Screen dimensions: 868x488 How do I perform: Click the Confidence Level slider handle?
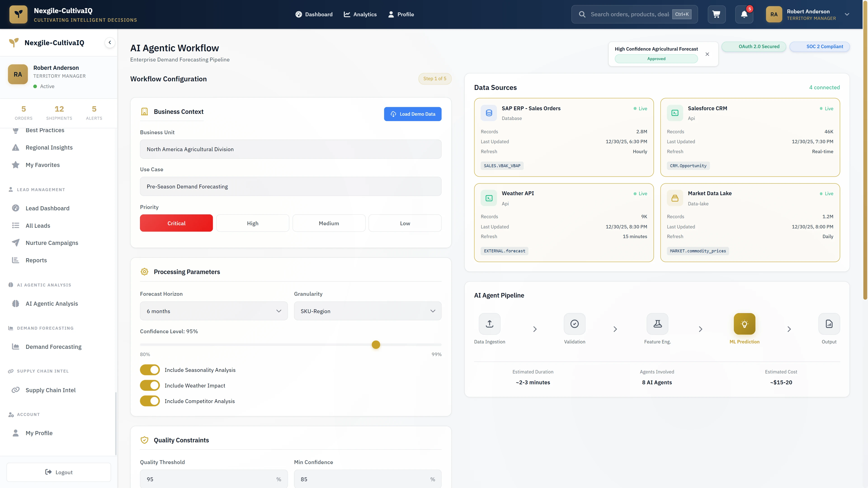pos(376,345)
